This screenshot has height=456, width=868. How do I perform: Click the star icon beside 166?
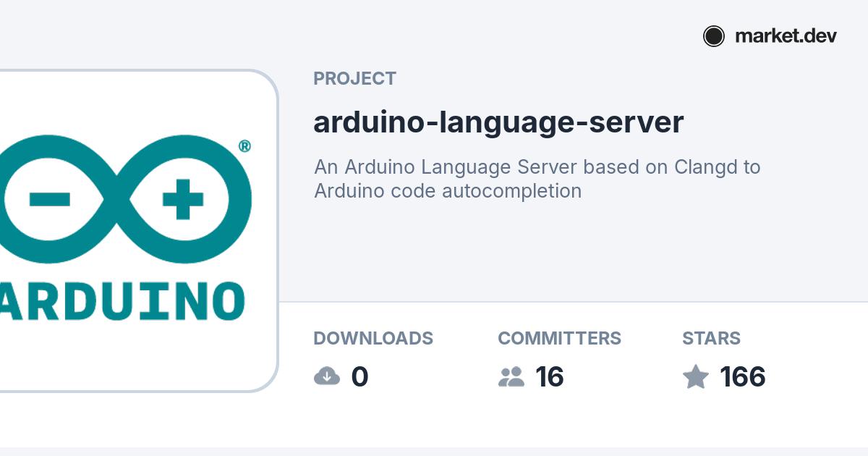[x=696, y=376]
